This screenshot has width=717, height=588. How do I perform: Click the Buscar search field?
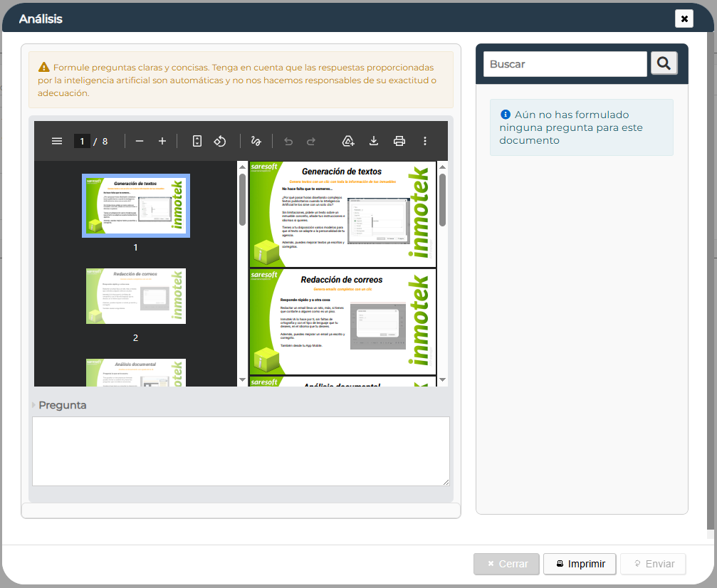(x=565, y=64)
